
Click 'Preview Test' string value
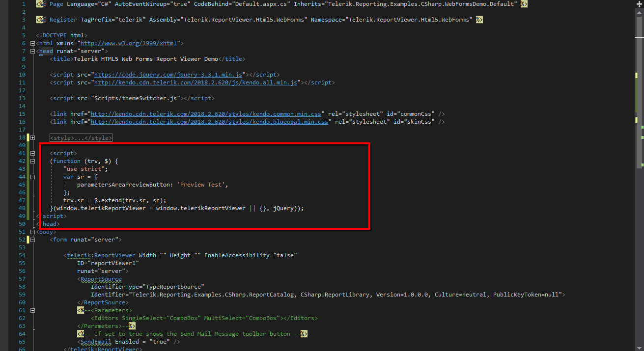pos(201,185)
